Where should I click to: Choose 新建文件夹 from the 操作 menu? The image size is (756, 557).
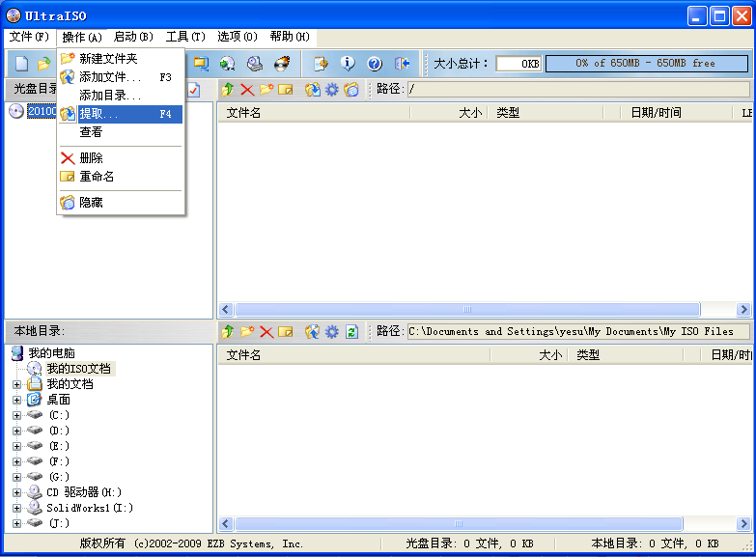click(x=121, y=59)
